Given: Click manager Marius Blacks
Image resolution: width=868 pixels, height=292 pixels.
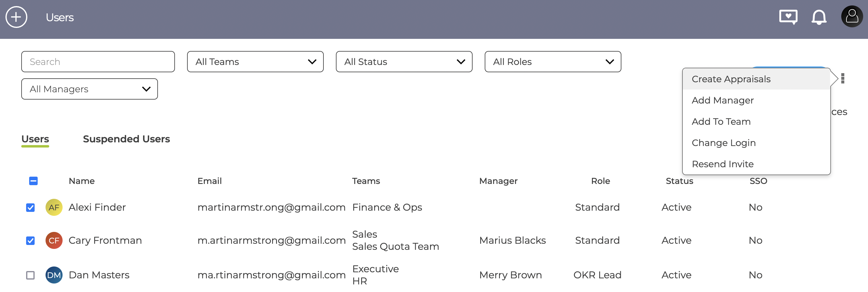Looking at the screenshot, I should pyautogui.click(x=513, y=240).
